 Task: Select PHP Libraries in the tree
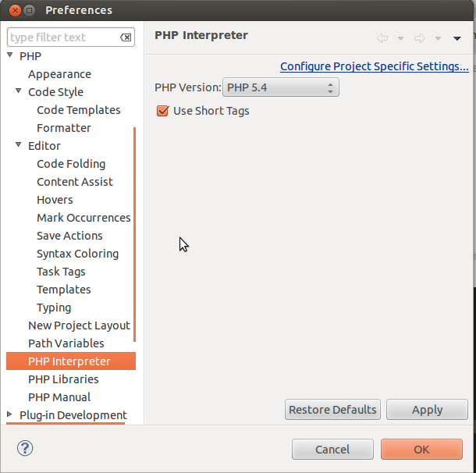tap(63, 379)
